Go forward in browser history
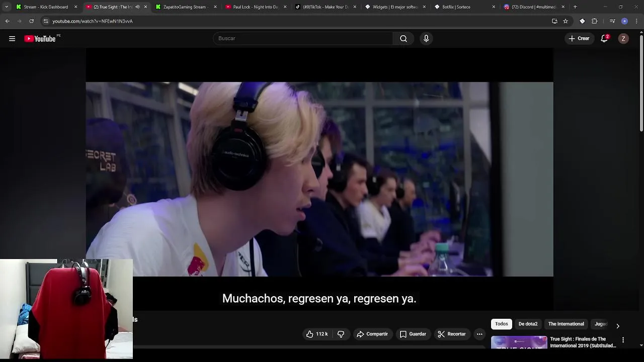 [20, 21]
